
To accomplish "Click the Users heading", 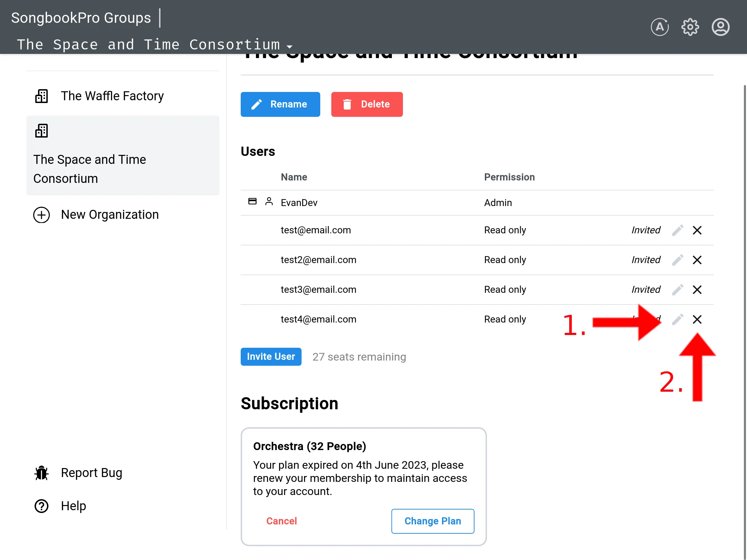I will point(258,151).
